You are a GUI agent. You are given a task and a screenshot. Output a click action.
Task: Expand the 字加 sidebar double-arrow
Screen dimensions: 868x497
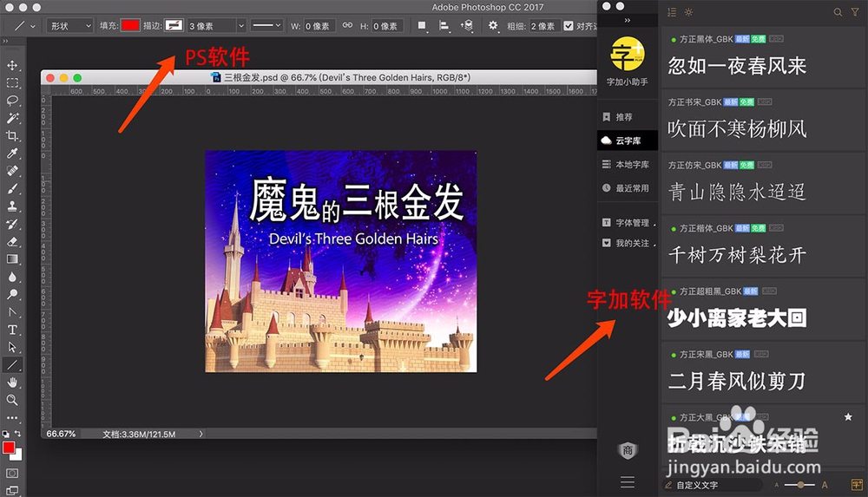[x=628, y=20]
